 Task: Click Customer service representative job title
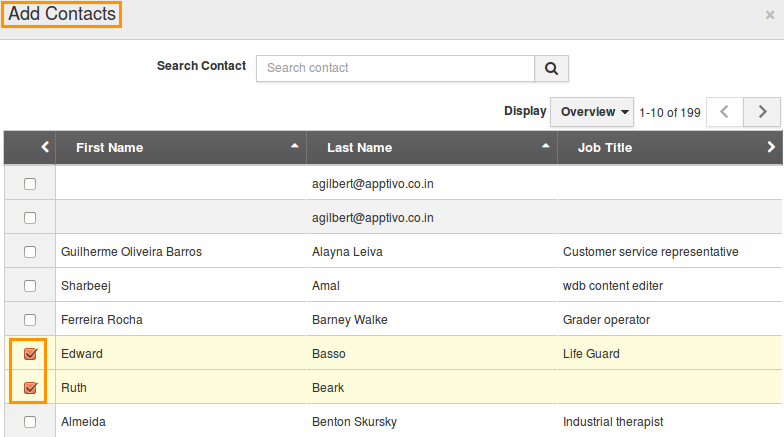pyautogui.click(x=650, y=252)
